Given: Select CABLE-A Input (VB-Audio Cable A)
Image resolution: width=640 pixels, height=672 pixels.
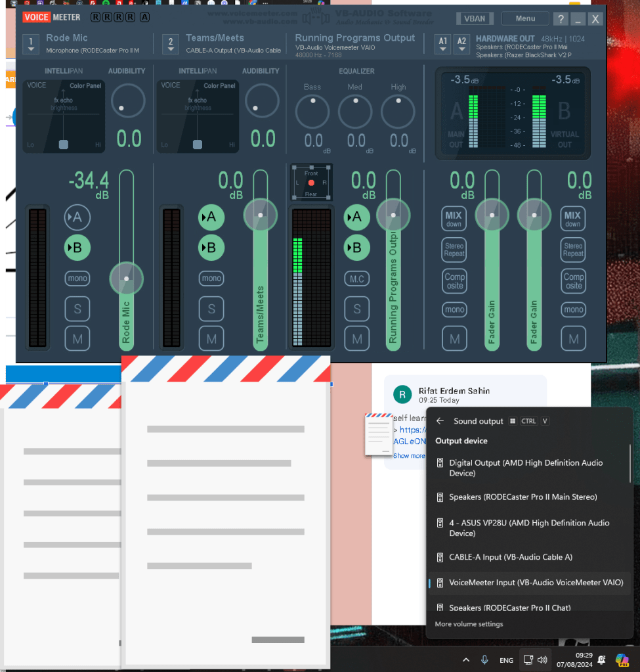Looking at the screenshot, I should [530, 557].
